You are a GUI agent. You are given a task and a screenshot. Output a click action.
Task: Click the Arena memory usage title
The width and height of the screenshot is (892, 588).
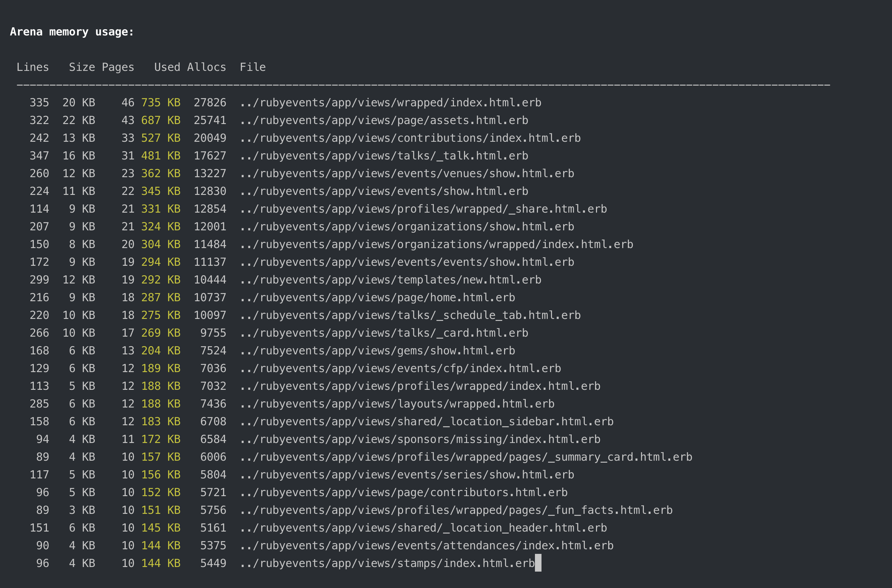coord(71,32)
